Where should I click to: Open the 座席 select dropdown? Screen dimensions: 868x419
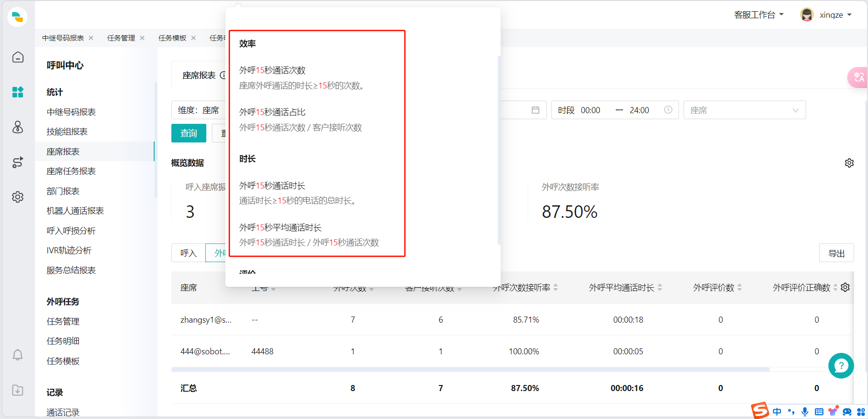point(745,110)
